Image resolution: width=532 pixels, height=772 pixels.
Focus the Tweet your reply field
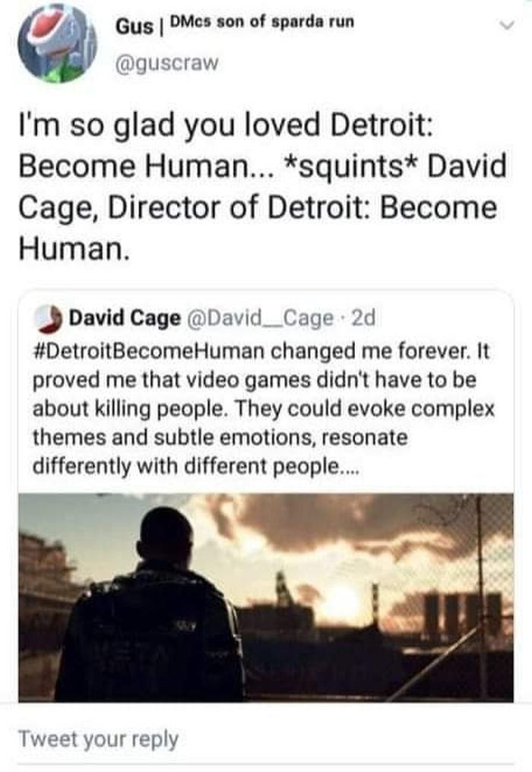pos(266,739)
